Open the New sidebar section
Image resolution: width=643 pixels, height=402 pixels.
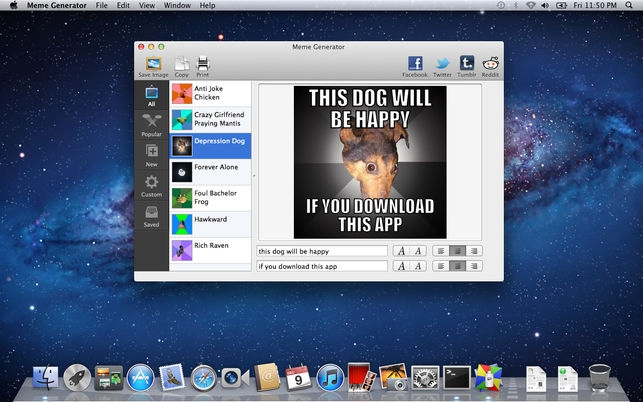tap(151, 155)
